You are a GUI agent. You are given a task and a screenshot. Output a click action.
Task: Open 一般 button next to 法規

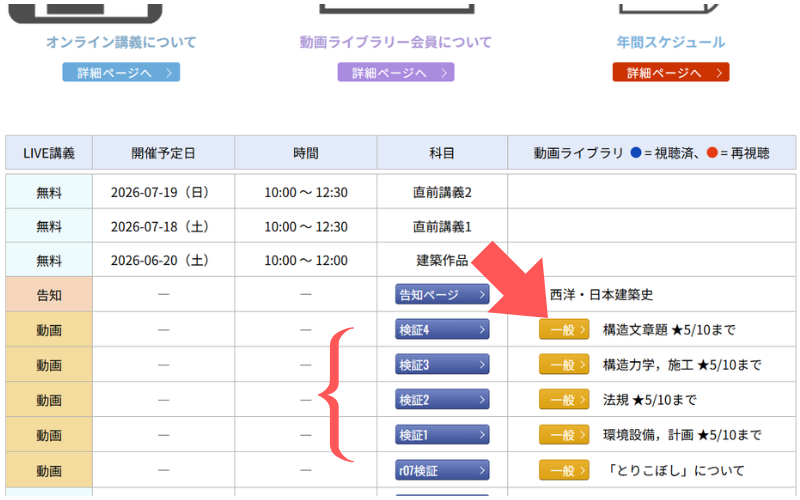click(x=564, y=400)
